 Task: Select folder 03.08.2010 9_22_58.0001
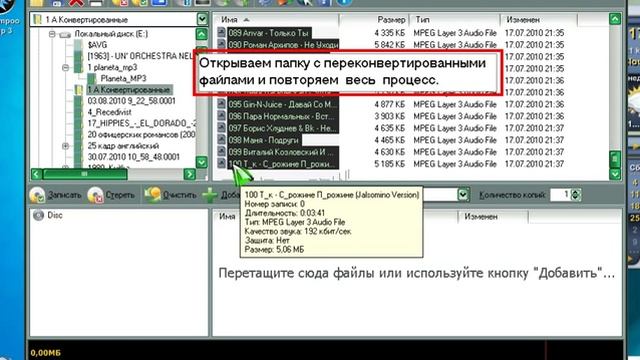click(x=131, y=101)
